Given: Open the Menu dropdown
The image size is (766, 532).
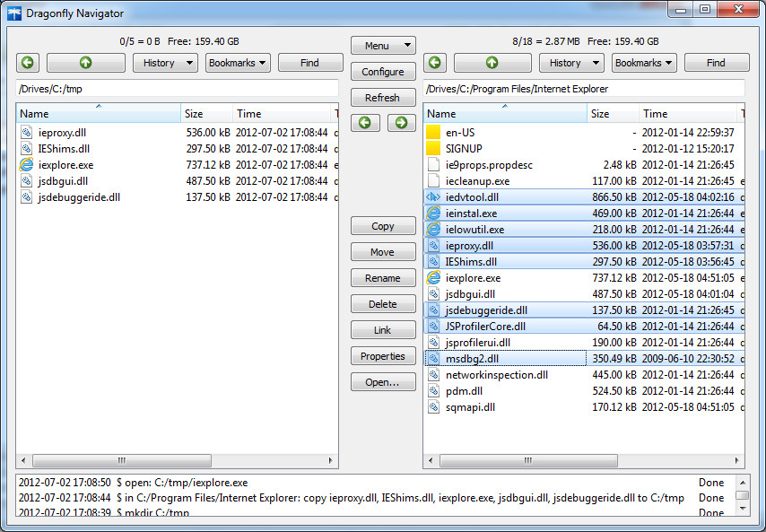Looking at the screenshot, I should click(383, 46).
